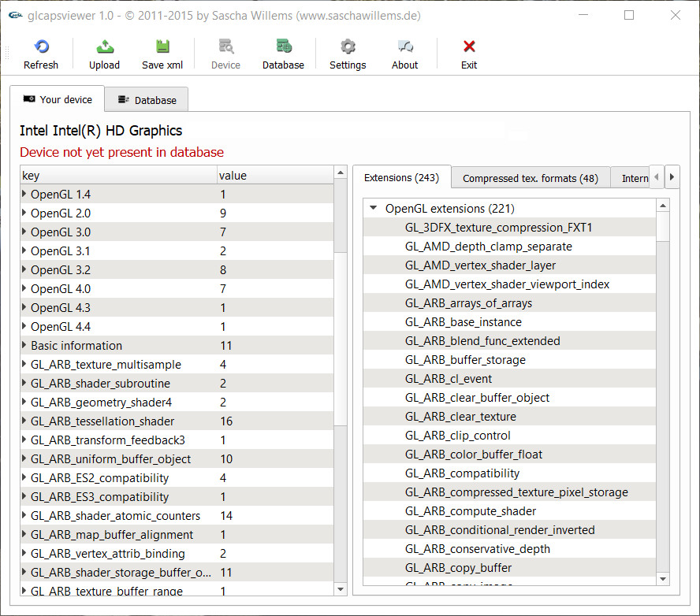The height and width of the screenshot is (616, 700).
Task: Collapse the OpenGL extensions (221) group
Action: click(372, 209)
